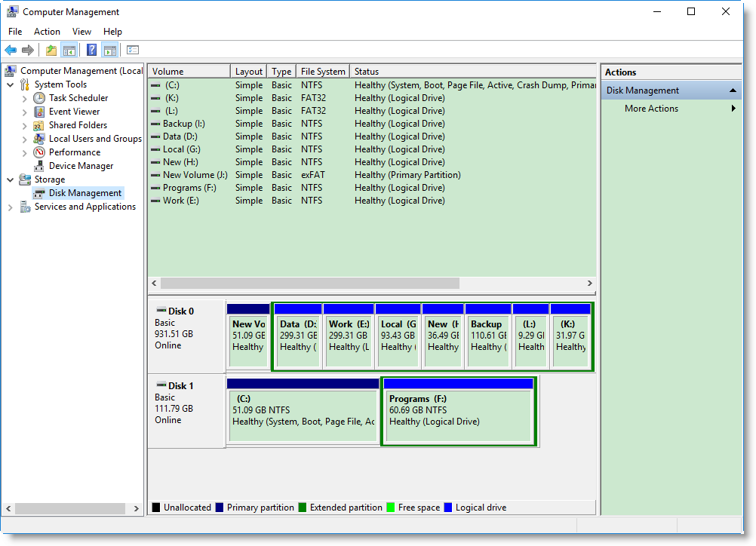Select Event Viewer in the console tree
Viewport: 756px width, 546px height.
(74, 112)
